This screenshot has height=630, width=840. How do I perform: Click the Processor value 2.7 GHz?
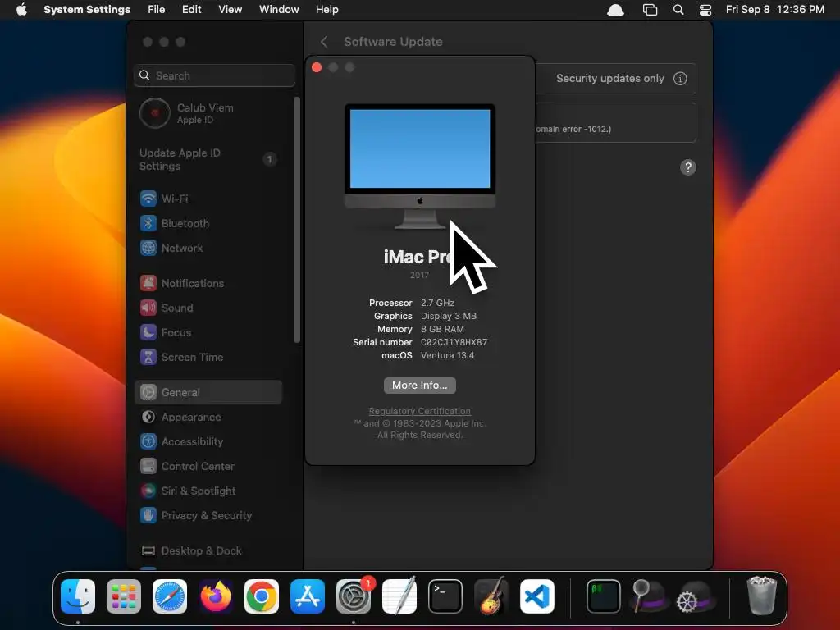(x=437, y=303)
